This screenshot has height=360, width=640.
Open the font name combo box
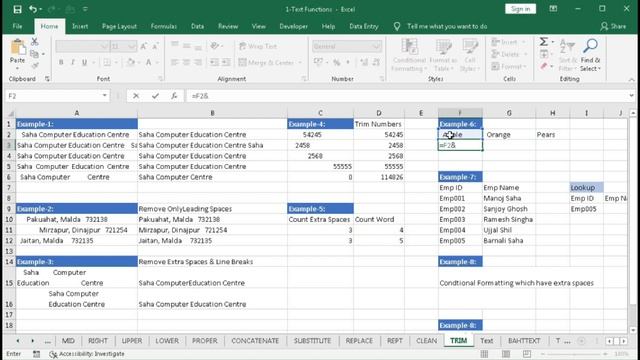tap(82, 47)
